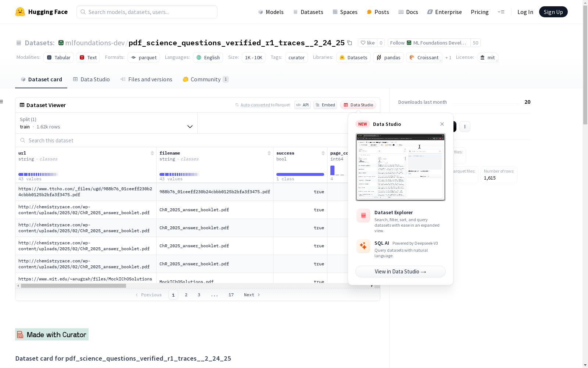The width and height of the screenshot is (588, 368).
Task: Click the Embed button
Action: pos(325,105)
